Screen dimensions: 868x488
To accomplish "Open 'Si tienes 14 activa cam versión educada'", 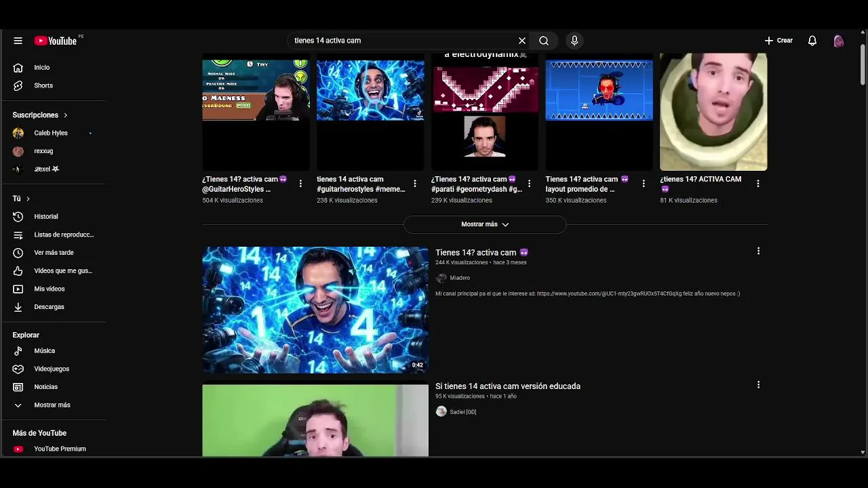I will click(508, 386).
